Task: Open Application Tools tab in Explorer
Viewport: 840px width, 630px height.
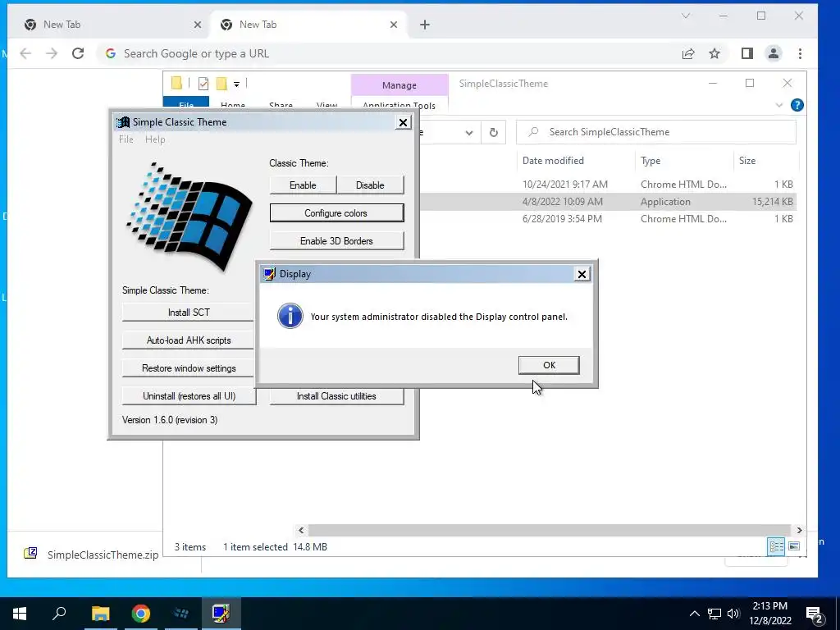Action: click(x=399, y=105)
